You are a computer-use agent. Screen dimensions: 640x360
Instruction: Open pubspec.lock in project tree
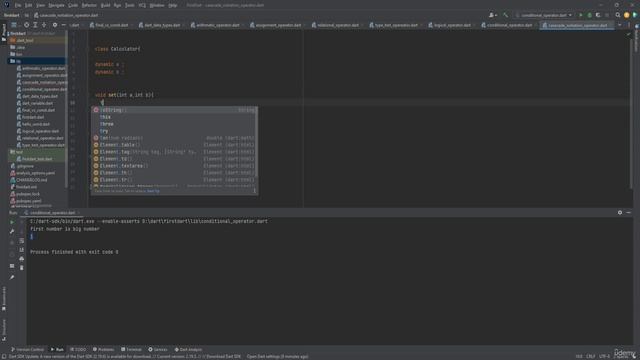(28, 194)
